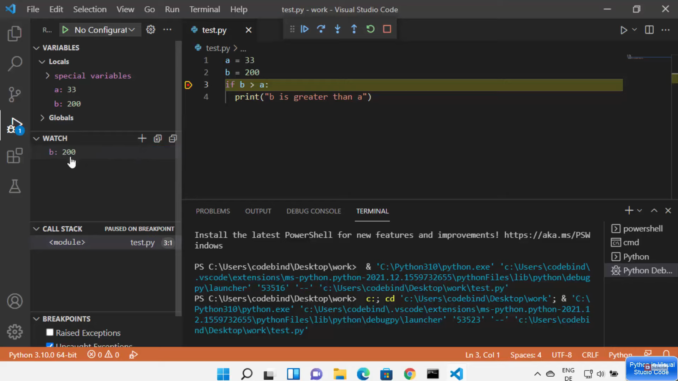Image resolution: width=678 pixels, height=381 pixels.
Task: Collapse the VARIABLES section
Action: [36, 48]
